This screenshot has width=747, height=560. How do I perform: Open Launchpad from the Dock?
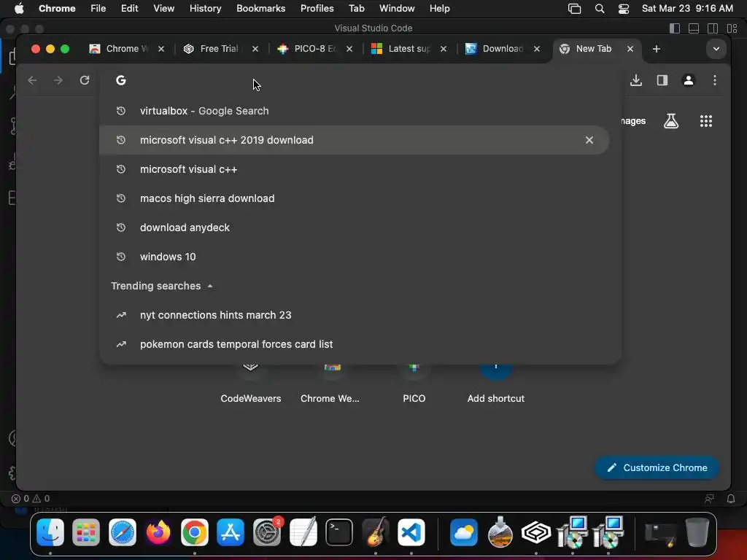click(86, 532)
